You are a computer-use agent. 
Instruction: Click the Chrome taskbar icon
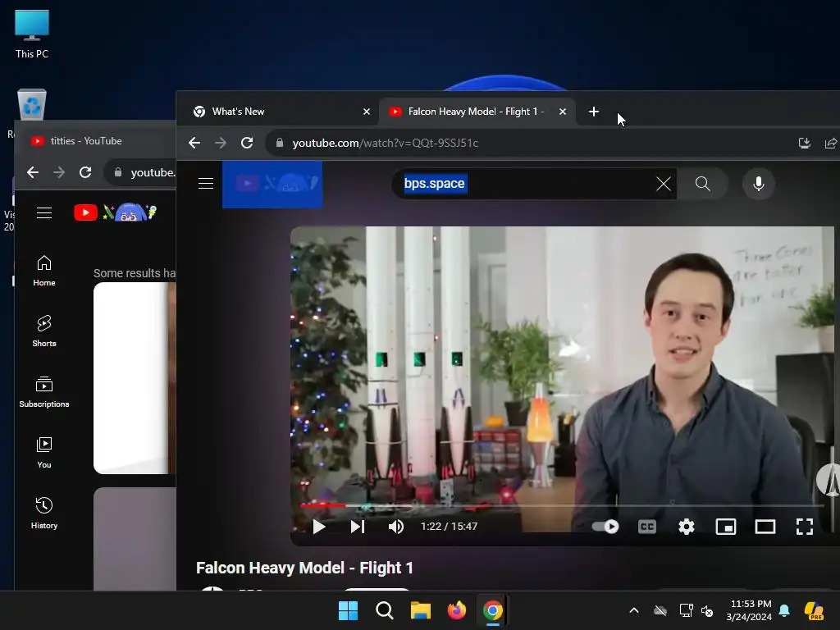[x=493, y=610]
